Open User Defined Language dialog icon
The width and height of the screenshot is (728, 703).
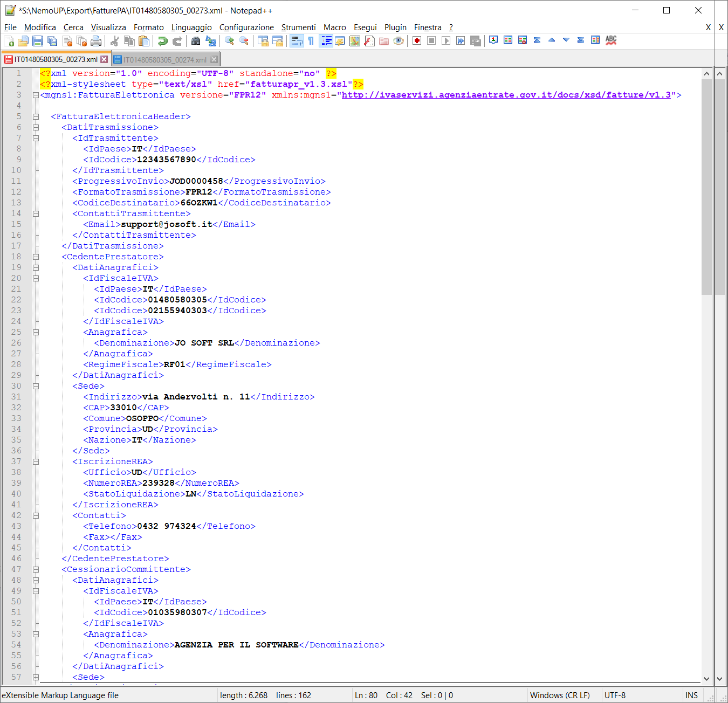coord(340,41)
